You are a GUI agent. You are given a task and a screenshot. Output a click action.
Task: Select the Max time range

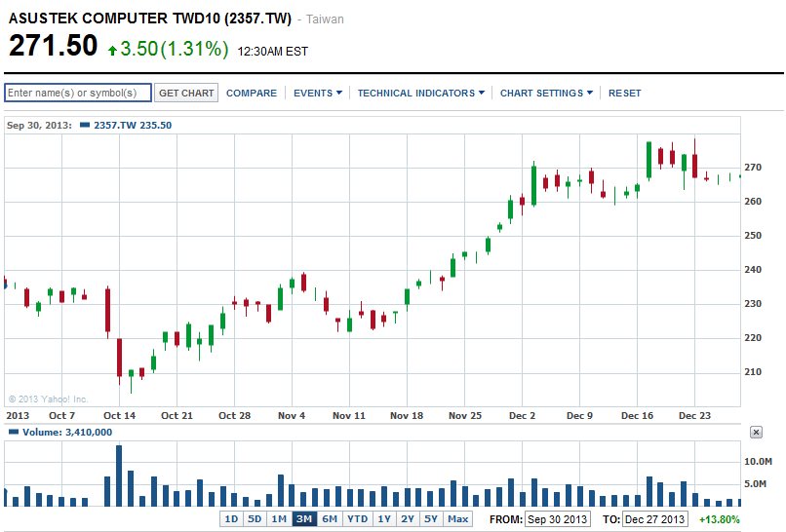tap(457, 519)
